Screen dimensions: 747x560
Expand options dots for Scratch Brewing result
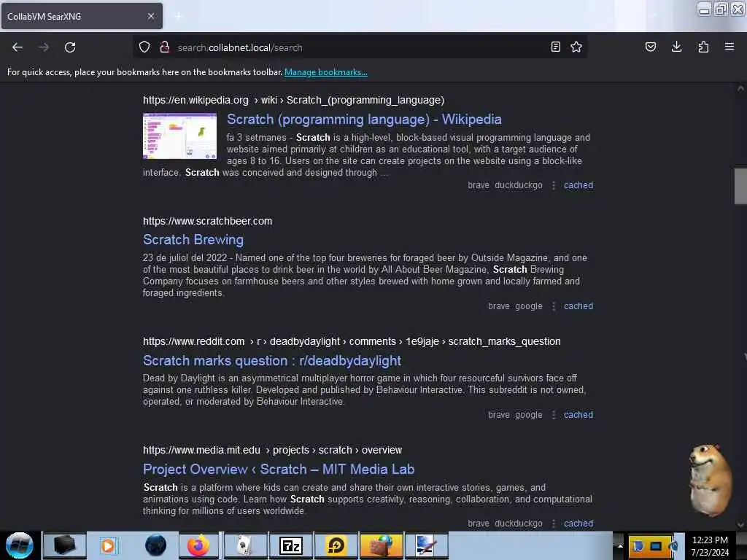point(553,306)
